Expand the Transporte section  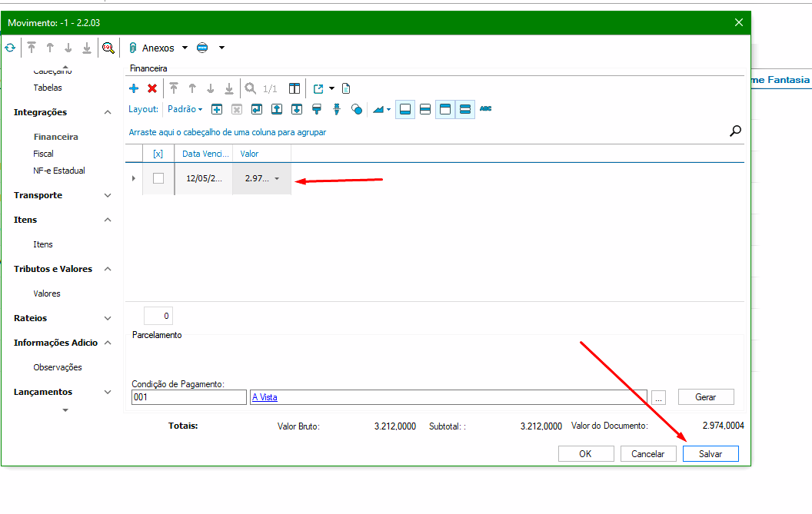(108, 195)
